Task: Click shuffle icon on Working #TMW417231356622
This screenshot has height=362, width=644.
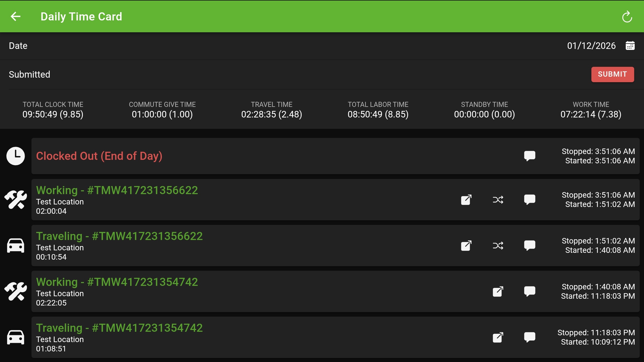Action: tap(498, 200)
